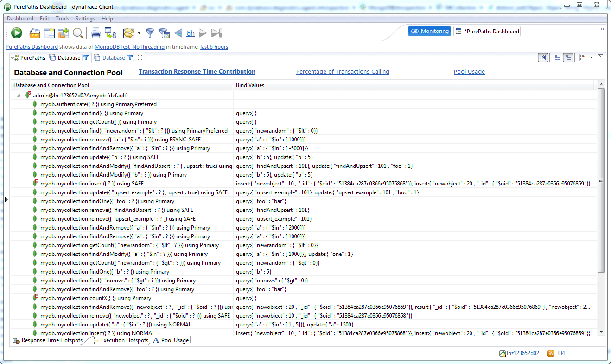Image resolution: width=611 pixels, height=364 pixels.
Task: Click the Database and Connection Pool column header
Action: pos(122,85)
